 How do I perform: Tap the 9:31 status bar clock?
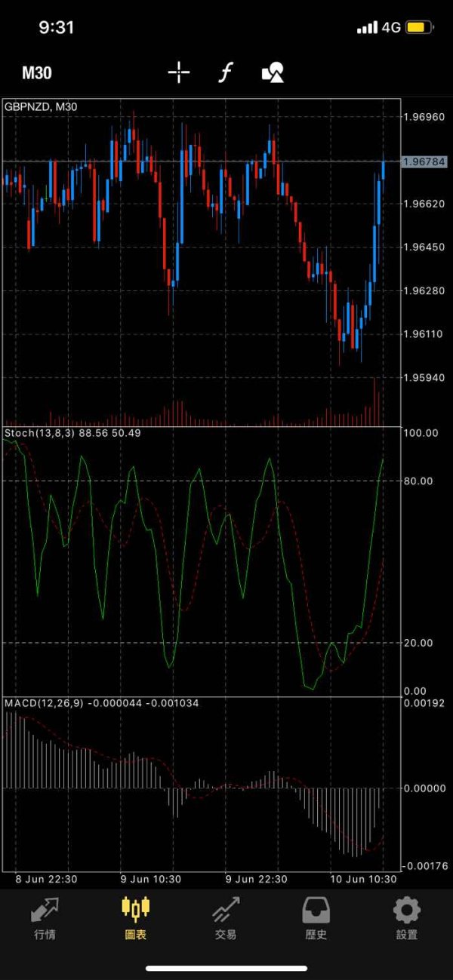pos(57,28)
